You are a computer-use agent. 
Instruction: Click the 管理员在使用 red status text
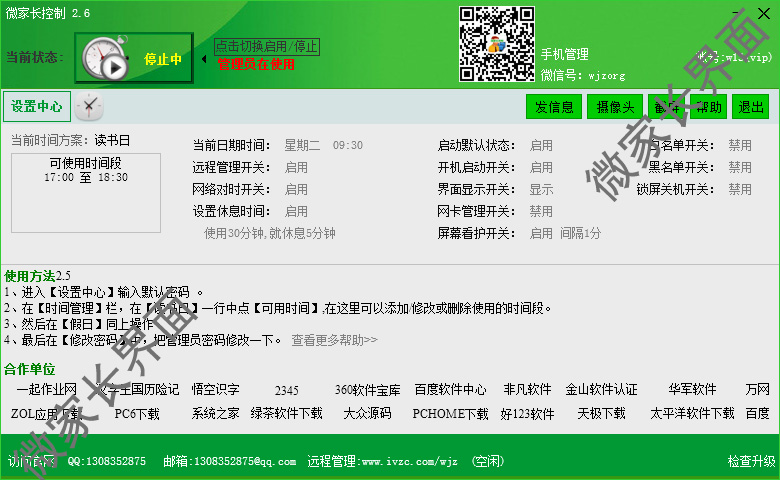point(256,64)
